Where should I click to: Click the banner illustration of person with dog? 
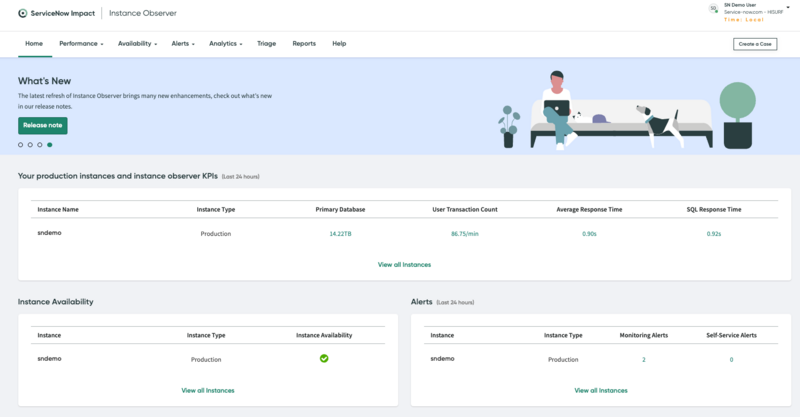pyautogui.click(x=627, y=110)
